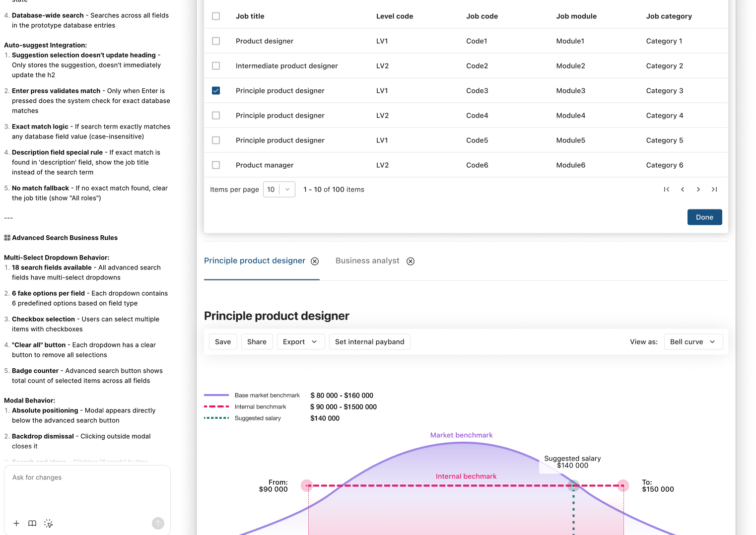
Task: Click the Intermediate product designer cell
Action: [286, 66]
